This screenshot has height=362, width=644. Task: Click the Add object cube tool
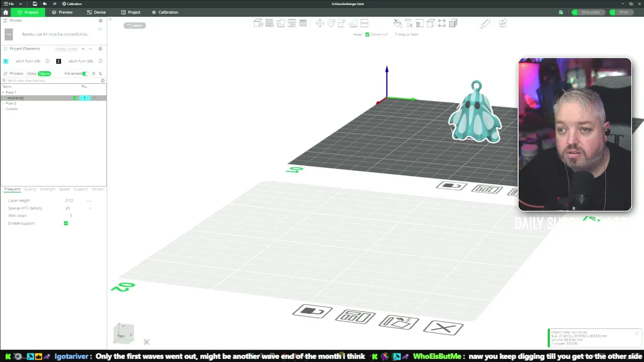pyautogui.click(x=258, y=23)
